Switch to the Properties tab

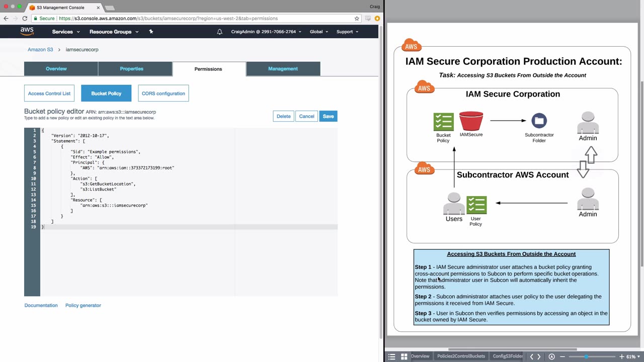(135, 69)
